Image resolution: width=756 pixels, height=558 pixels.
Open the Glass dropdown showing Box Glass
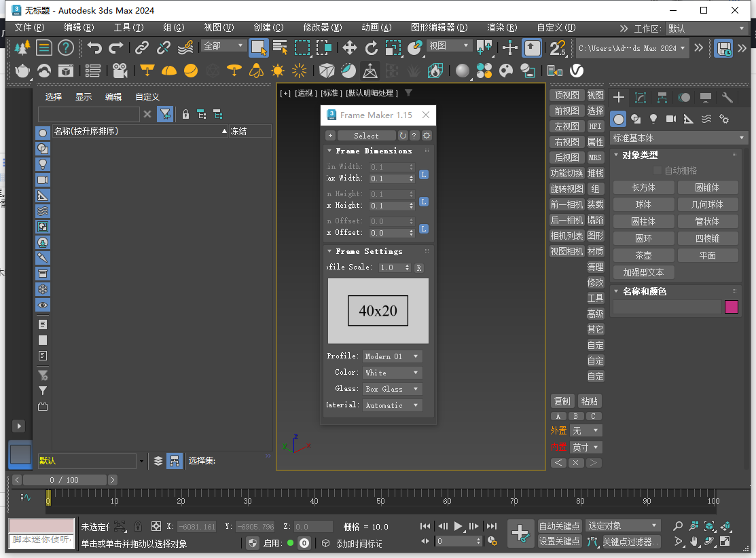[x=392, y=388]
